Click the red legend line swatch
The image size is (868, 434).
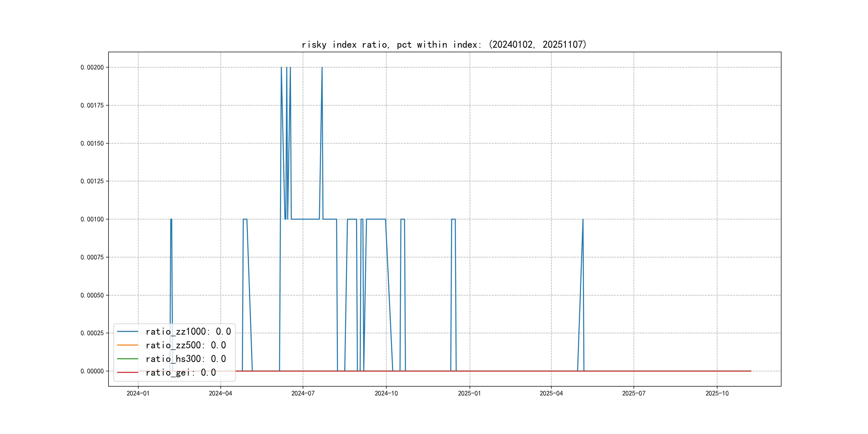click(127, 372)
